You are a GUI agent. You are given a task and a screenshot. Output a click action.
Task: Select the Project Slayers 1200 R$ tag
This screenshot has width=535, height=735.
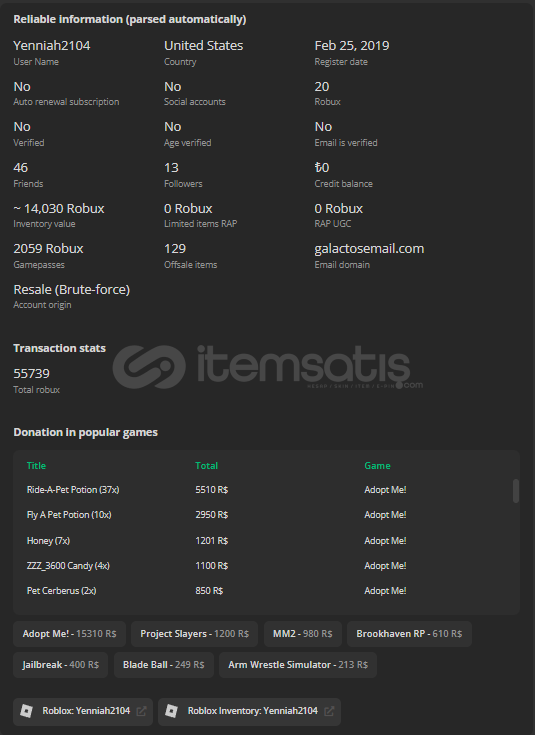[x=194, y=634]
